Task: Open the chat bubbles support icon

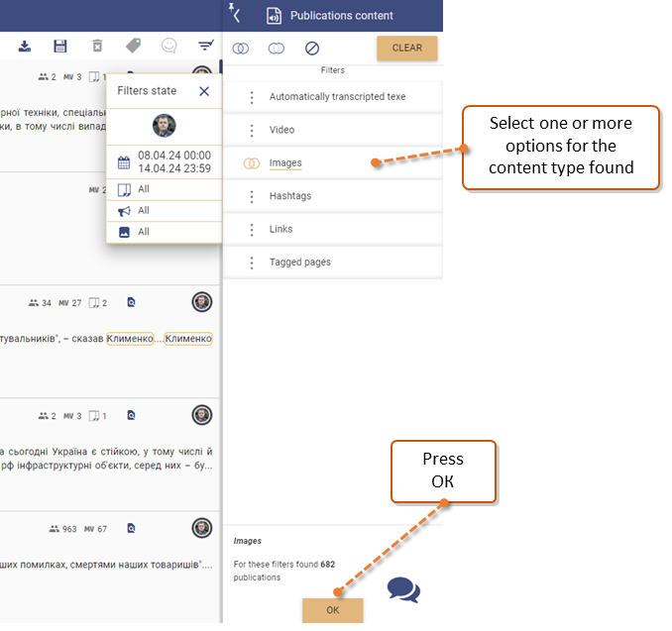Action: [403, 589]
